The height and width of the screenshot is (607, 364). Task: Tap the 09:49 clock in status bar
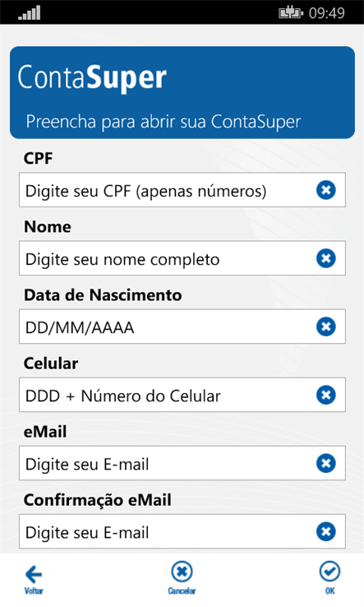(326, 13)
